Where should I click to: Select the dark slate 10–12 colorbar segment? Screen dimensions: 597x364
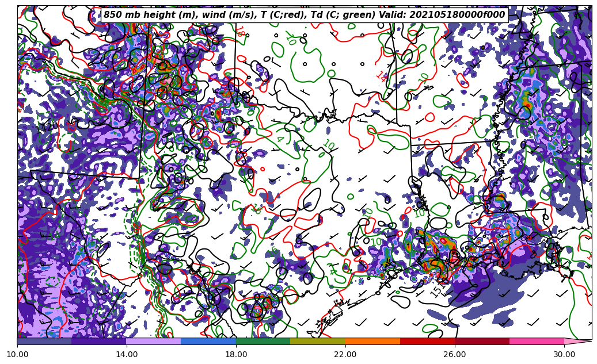tap(44, 341)
